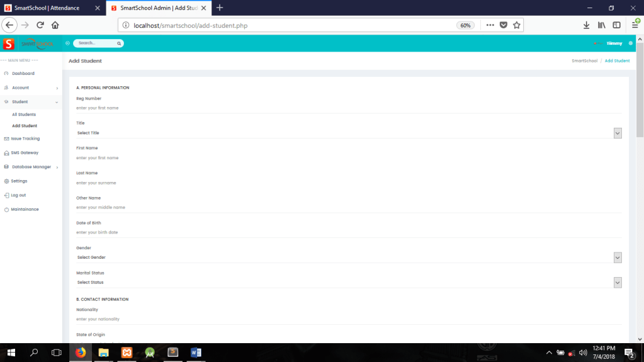Open the All Students menu item
The width and height of the screenshot is (644, 362).
(x=24, y=115)
